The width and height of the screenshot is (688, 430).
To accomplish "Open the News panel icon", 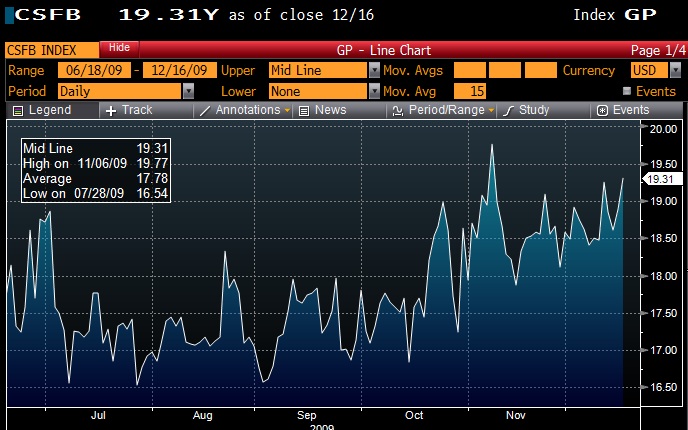I will point(304,110).
